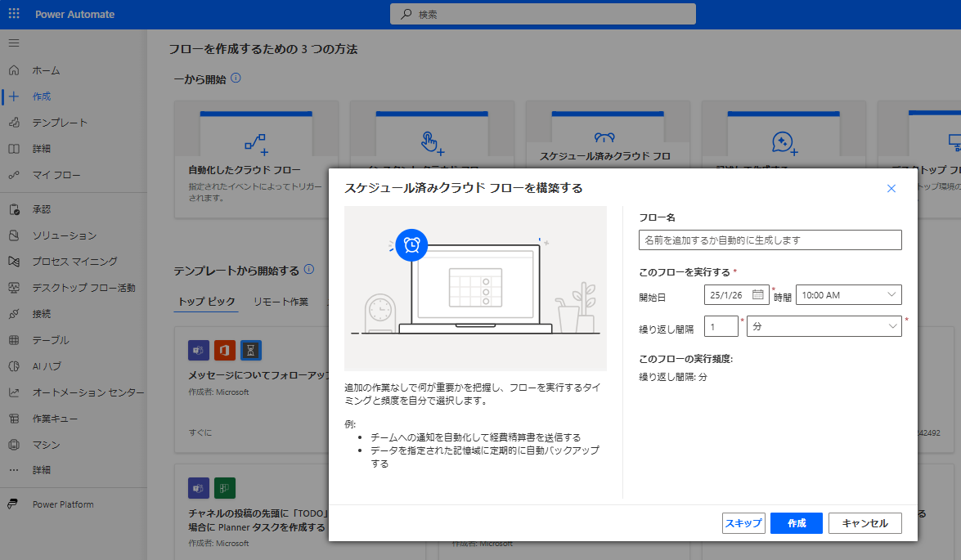Viewport: 961px width, 560px height.
Task: Click the Office connector icon on template
Action: (x=224, y=351)
